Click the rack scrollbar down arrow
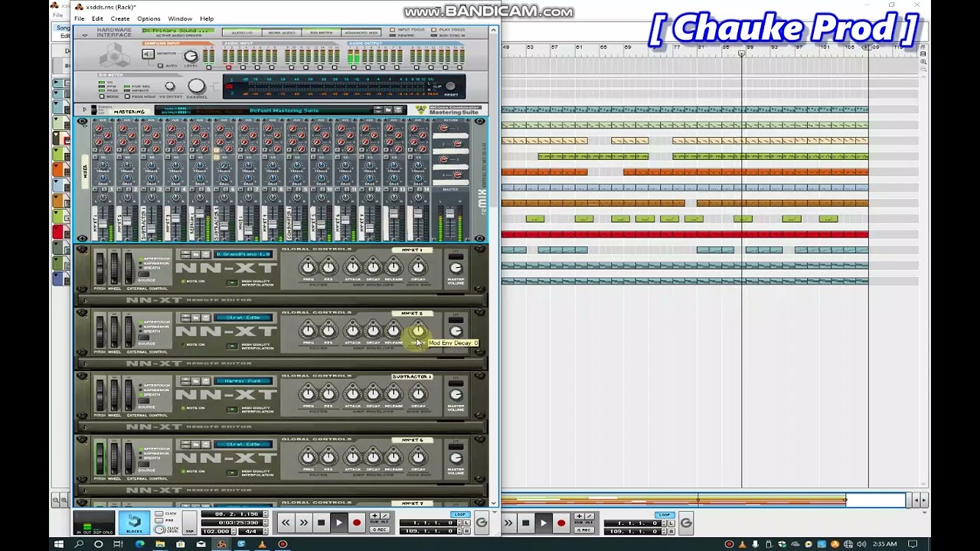The width and height of the screenshot is (980, 551). click(493, 502)
